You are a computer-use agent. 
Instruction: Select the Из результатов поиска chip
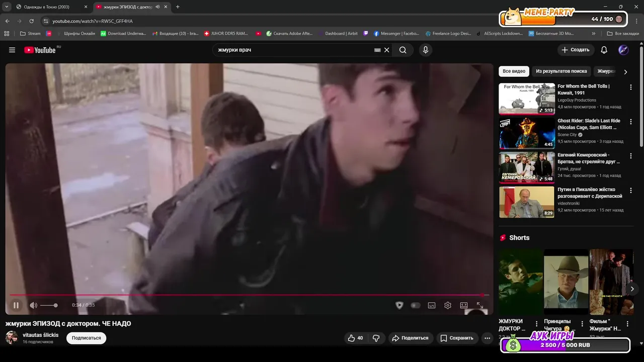(561, 71)
